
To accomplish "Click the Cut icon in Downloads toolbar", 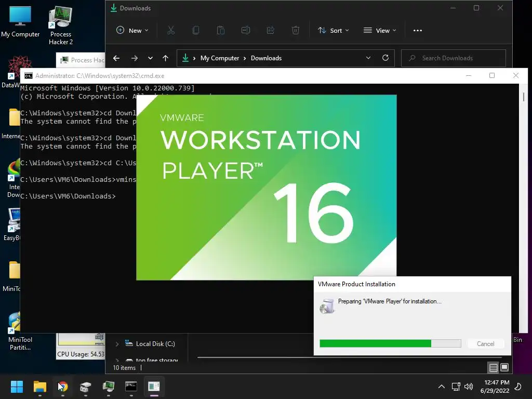I will coord(170,30).
